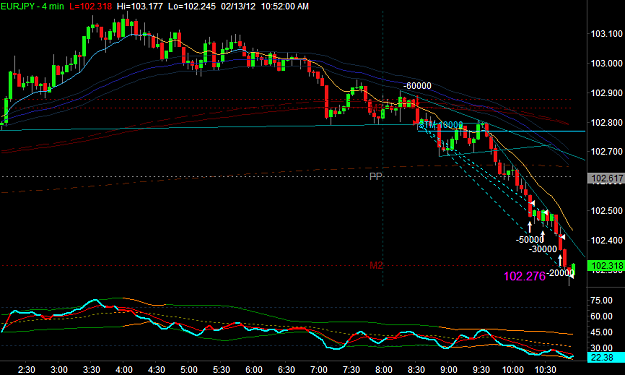Click the 102.400 price axis label
Screen dimensions: 625x375
606,240
